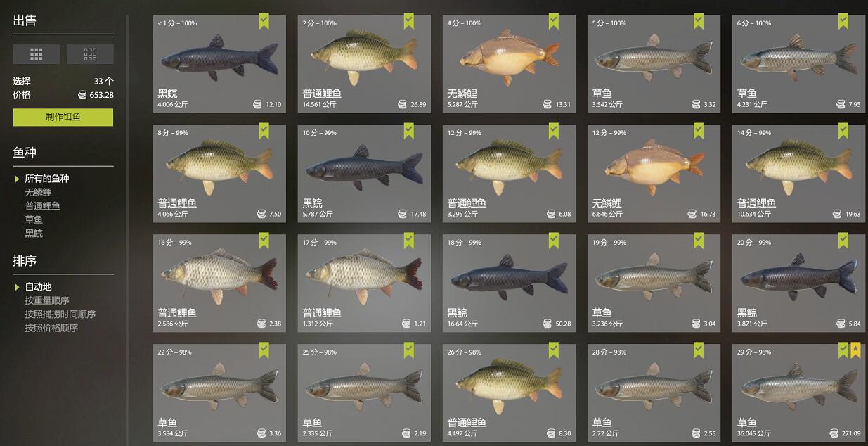Click coin icon on 14.561 kg 普通鲤鱼 card
The image size is (868, 446).
click(403, 104)
